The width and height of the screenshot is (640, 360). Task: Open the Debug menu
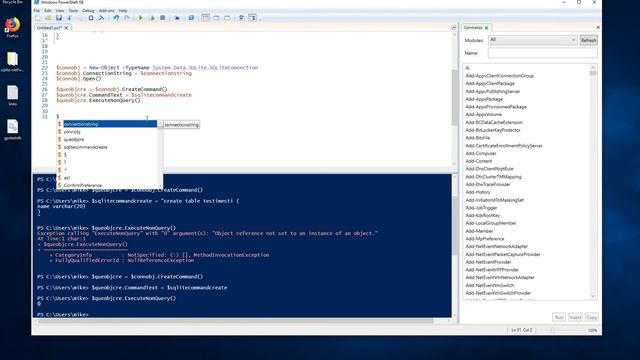coord(88,11)
